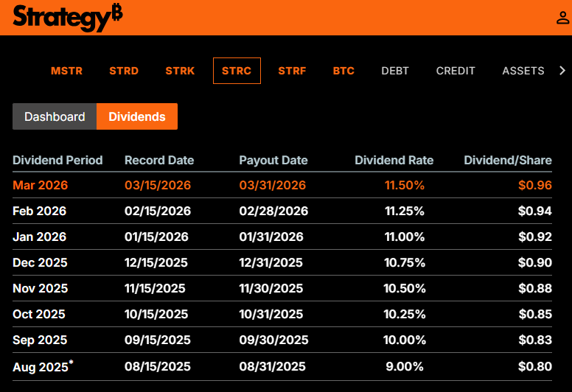
Task: Click payout date 02/28/2026
Action: click(273, 211)
